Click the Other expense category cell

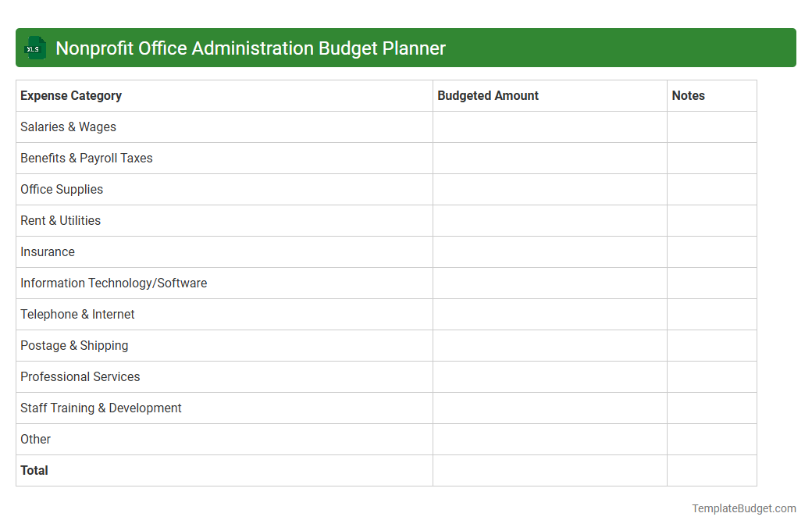pyautogui.click(x=35, y=439)
